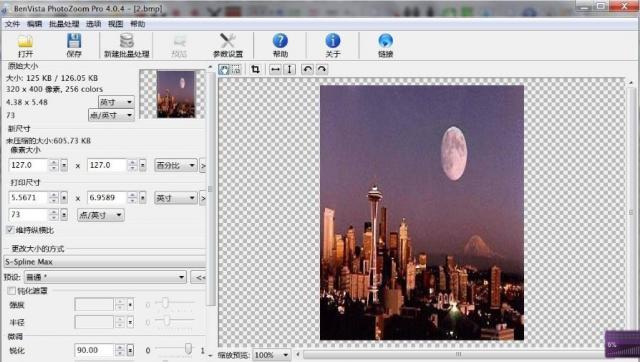This screenshot has height=362, width=640.
Task: Open the 帮助 menu in the menu bar
Action: (138, 24)
